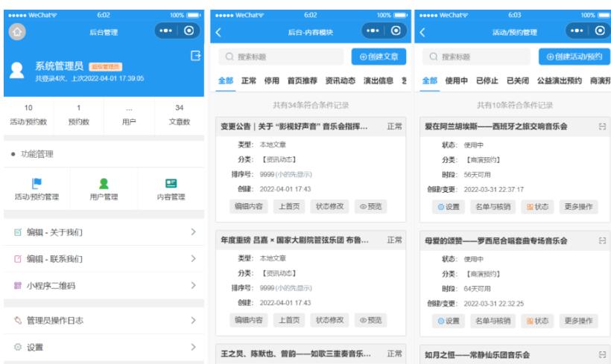Screen dimensions: 611x364
Task: Open three-dots menu in 活动/预约管理 header
Action: coord(577,31)
